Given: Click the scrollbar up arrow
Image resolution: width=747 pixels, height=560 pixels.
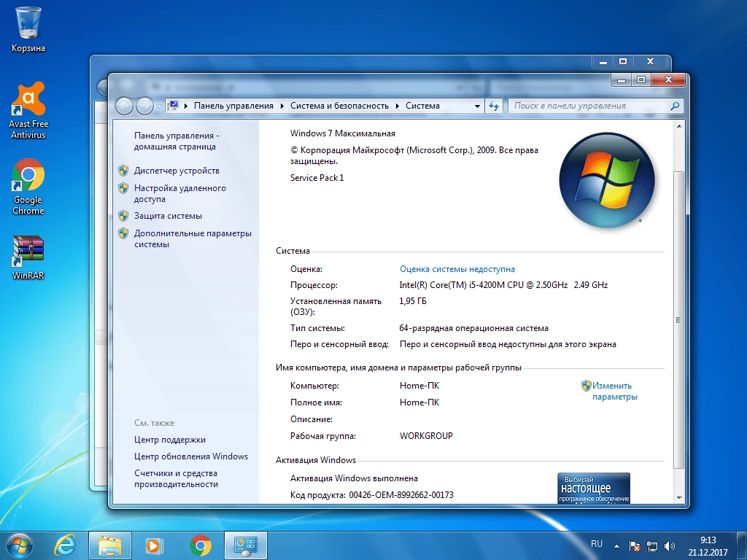Looking at the screenshot, I should point(679,126).
